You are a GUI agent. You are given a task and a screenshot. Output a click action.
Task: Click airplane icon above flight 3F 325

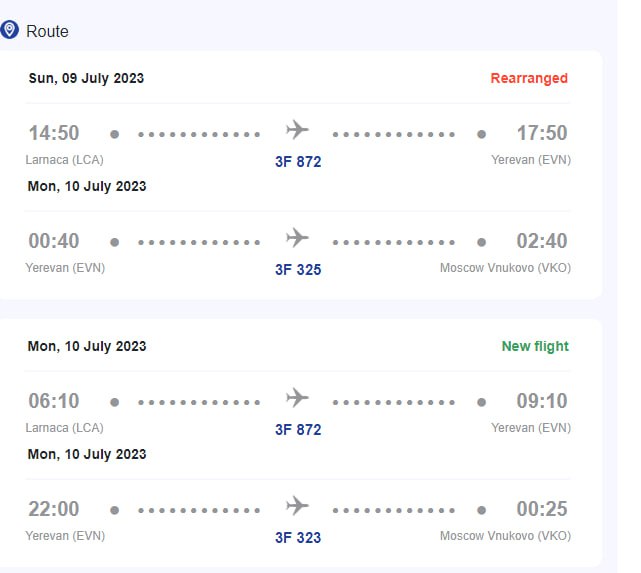click(x=298, y=238)
